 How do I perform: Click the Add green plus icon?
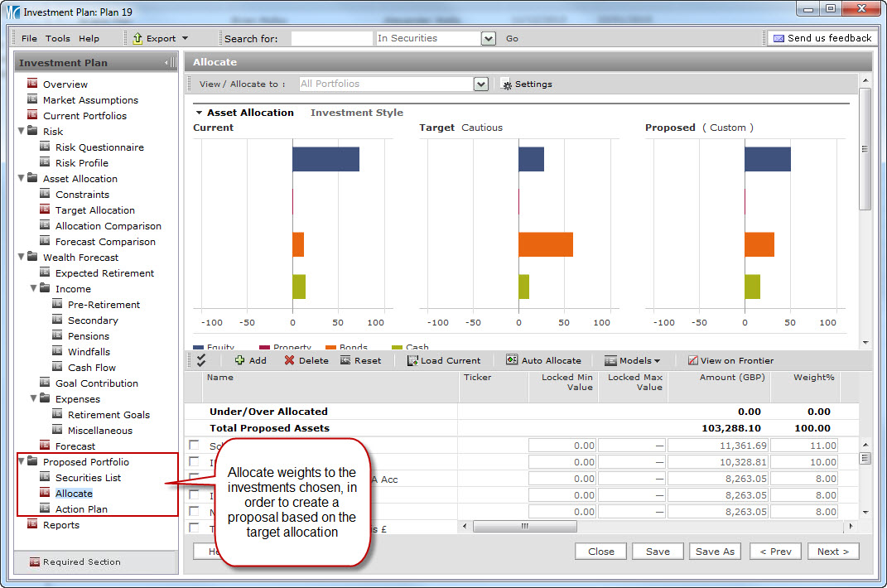240,360
